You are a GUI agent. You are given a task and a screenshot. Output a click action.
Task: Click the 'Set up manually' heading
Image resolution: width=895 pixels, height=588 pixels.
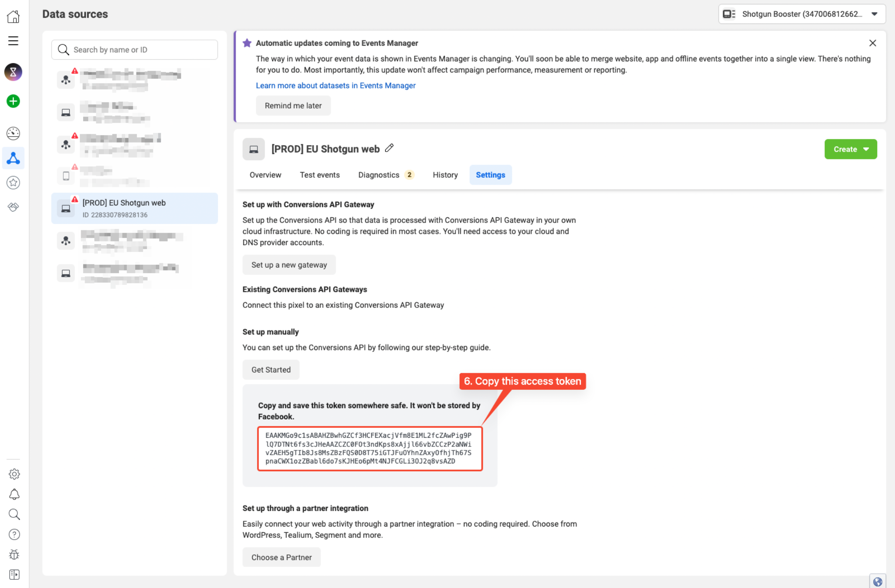(x=271, y=331)
